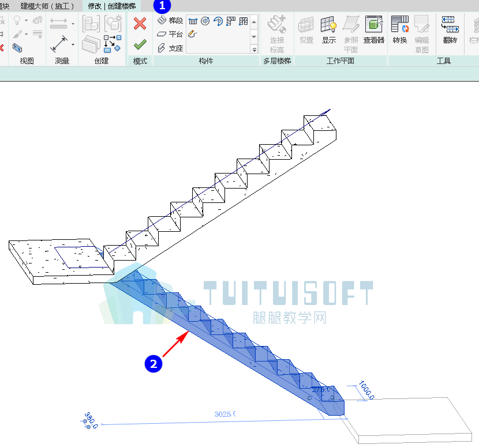Viewport: 479px width, 448px height.
Task: Expand the component gallery bottom arrow
Action: pos(254,49)
